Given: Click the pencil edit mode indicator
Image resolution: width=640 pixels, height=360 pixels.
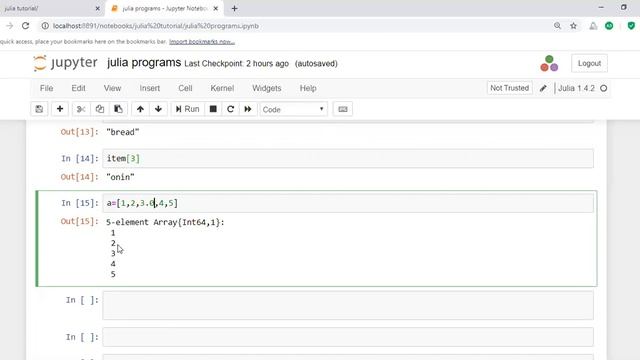Looking at the screenshot, I should coord(543,89).
